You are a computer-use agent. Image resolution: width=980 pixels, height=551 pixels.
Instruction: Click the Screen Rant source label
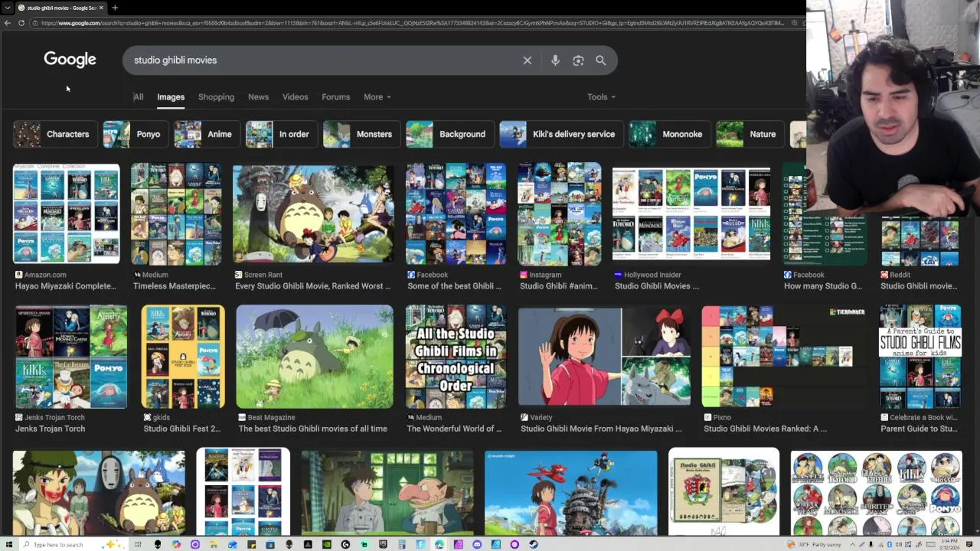[263, 275]
